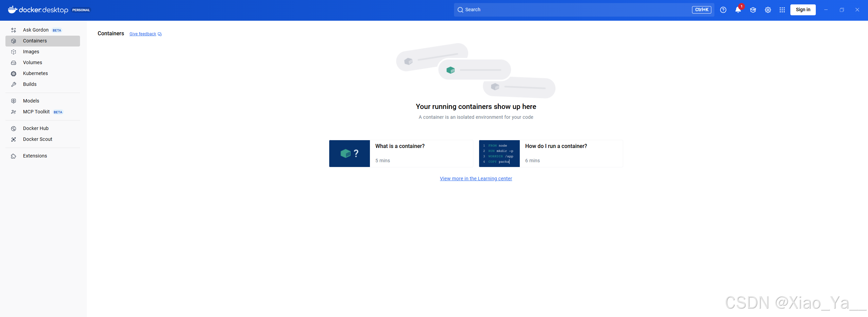Go to Images section
This screenshot has height=317, width=868.
click(x=43, y=52)
